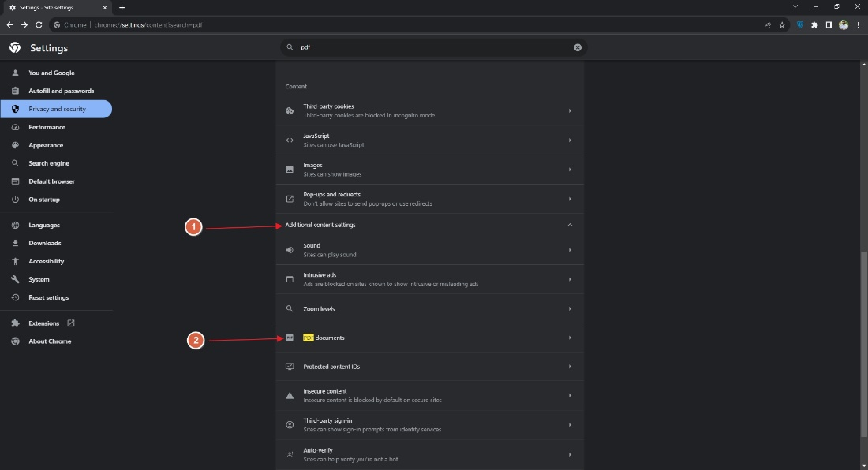Open Third-party cookies arrow
This screenshot has height=470, width=868.
[x=570, y=110]
